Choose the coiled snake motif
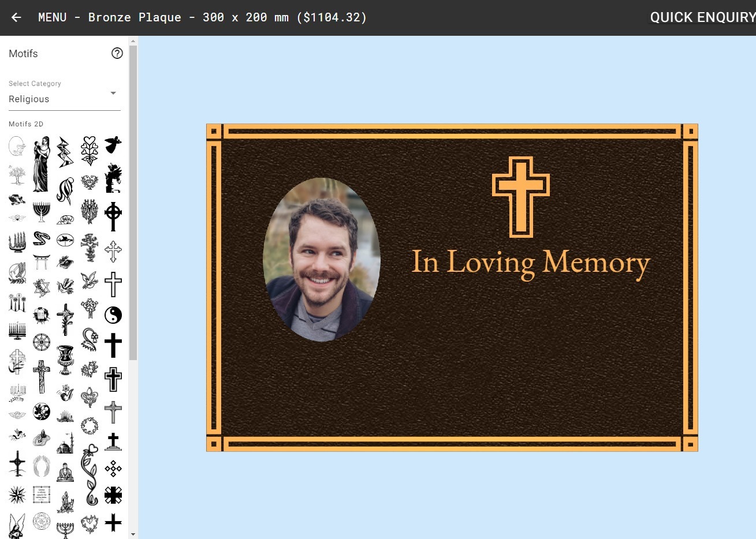Viewport: 756px width, 539px height. pos(41,238)
